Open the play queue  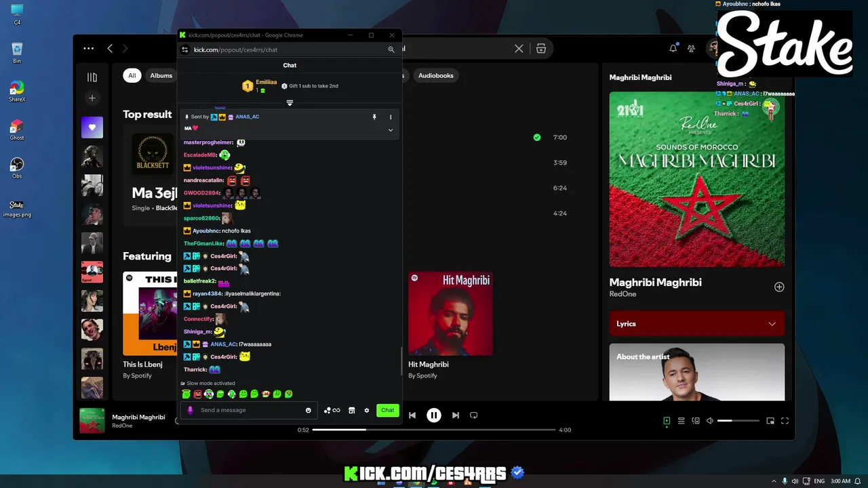point(682,421)
